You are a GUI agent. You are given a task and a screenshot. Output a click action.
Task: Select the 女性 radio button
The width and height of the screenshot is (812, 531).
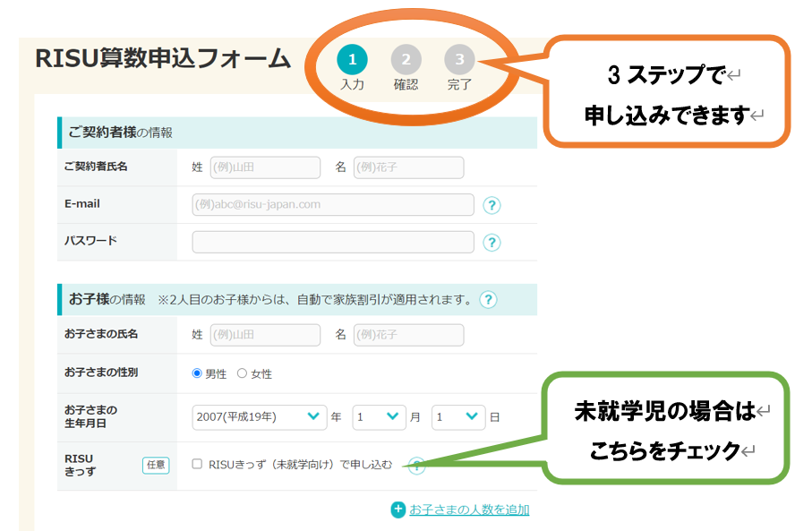pos(242,373)
